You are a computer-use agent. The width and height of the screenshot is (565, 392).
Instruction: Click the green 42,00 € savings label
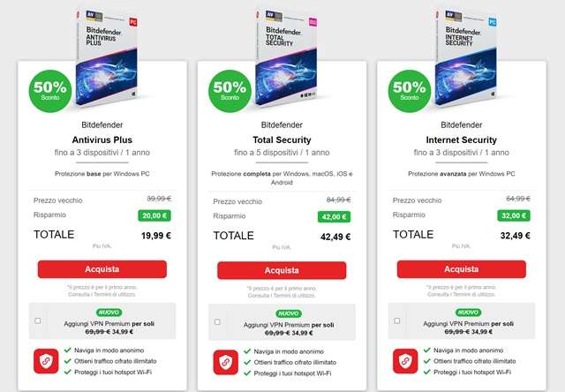point(335,216)
